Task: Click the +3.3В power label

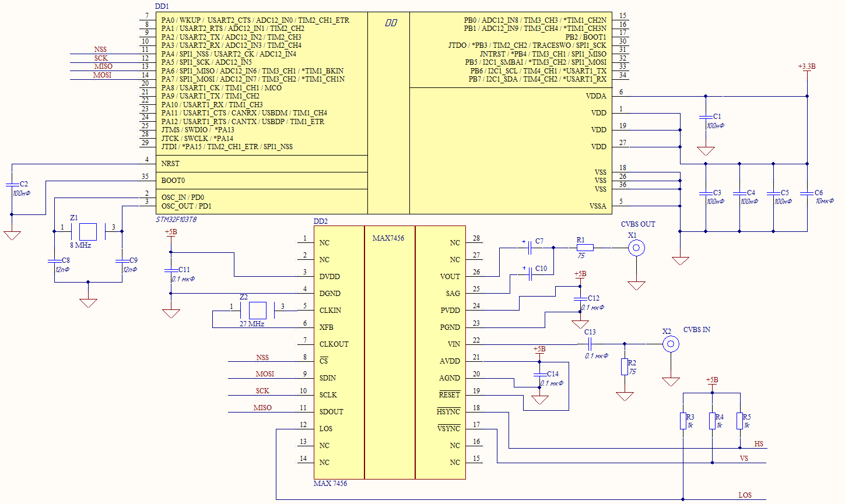Action: point(807,66)
